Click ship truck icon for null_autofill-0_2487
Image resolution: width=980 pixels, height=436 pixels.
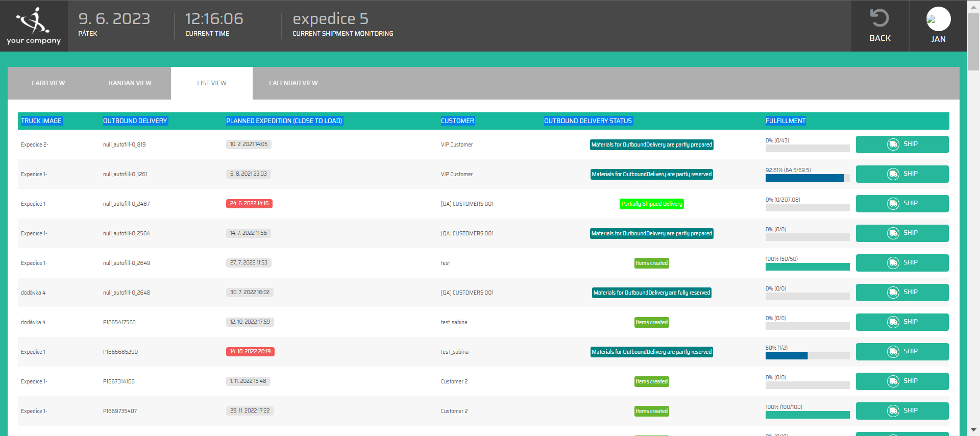893,204
